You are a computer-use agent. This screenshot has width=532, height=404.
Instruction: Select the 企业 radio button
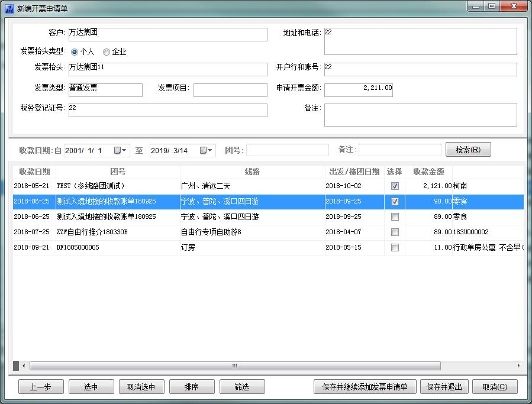[x=107, y=52]
